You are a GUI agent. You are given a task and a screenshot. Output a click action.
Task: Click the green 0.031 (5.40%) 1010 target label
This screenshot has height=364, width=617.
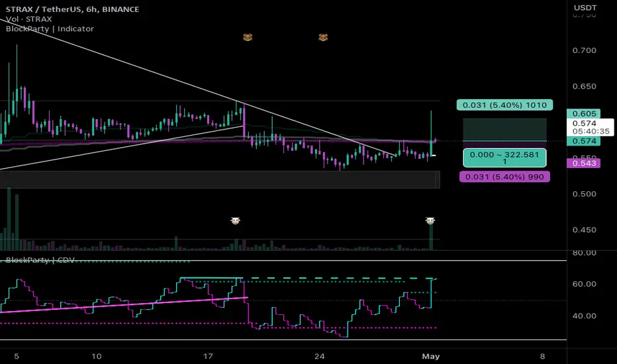pos(504,105)
